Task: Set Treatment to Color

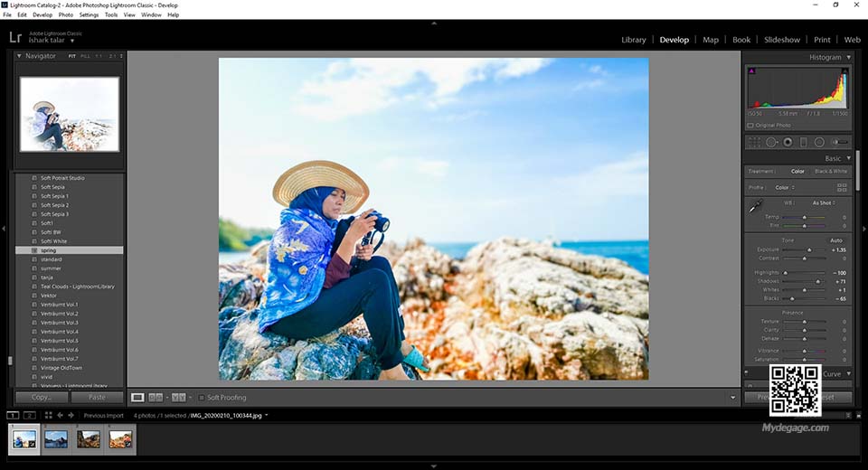Action: click(797, 171)
